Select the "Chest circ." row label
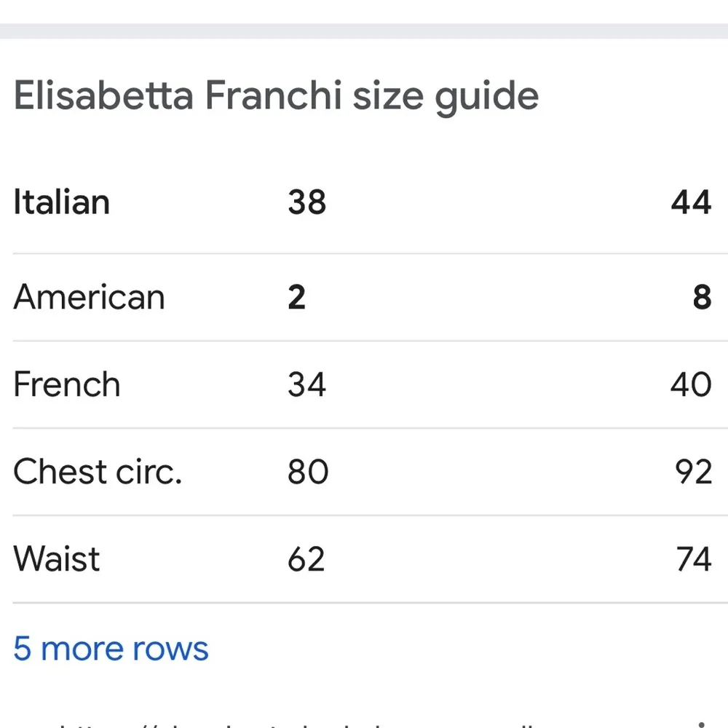728x728 pixels. coord(98,472)
